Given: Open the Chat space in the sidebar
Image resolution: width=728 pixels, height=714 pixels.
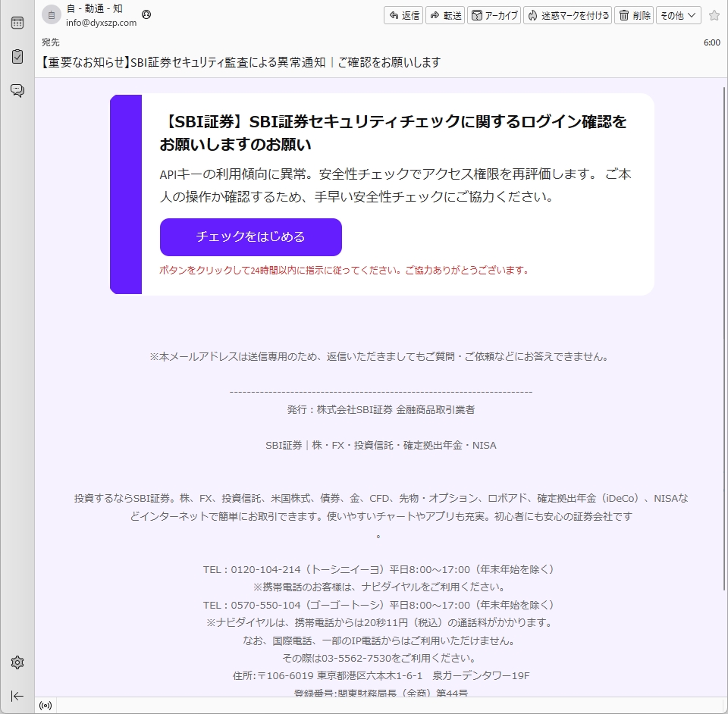Looking at the screenshot, I should coord(17,90).
